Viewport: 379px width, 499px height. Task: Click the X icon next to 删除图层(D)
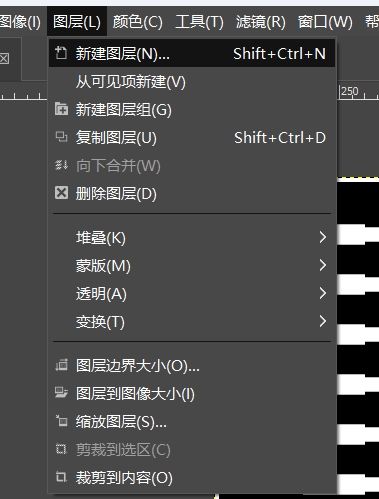point(61,193)
